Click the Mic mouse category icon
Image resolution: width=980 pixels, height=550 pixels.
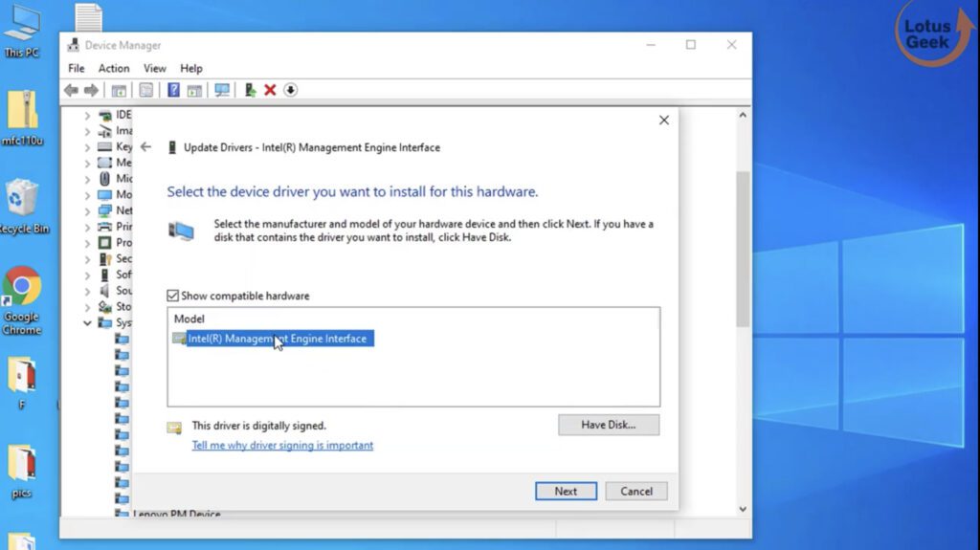(105, 179)
